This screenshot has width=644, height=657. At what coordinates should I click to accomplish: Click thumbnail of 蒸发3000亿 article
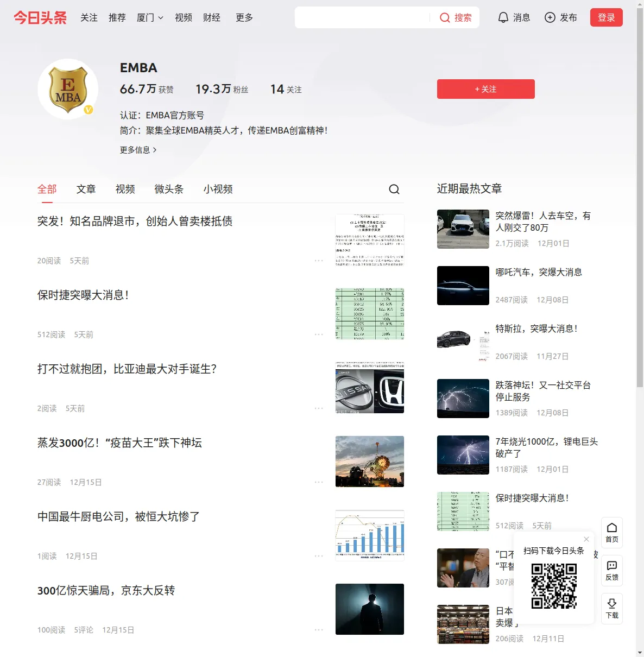pos(370,462)
